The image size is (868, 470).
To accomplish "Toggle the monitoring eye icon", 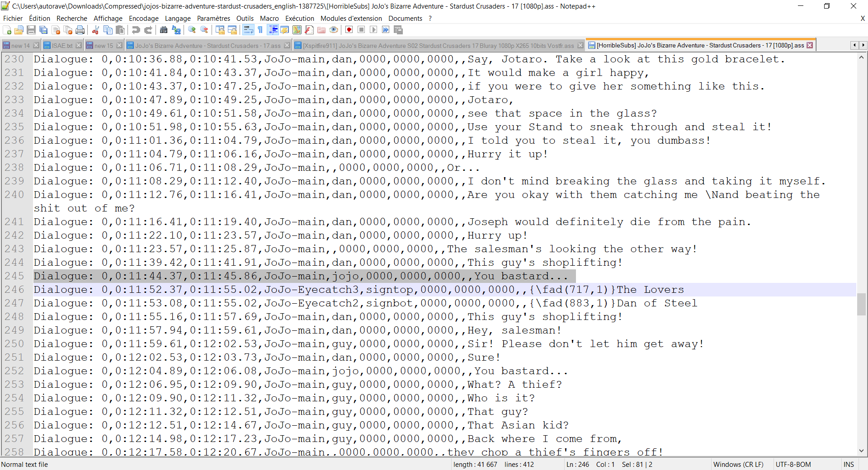I will pos(334,30).
